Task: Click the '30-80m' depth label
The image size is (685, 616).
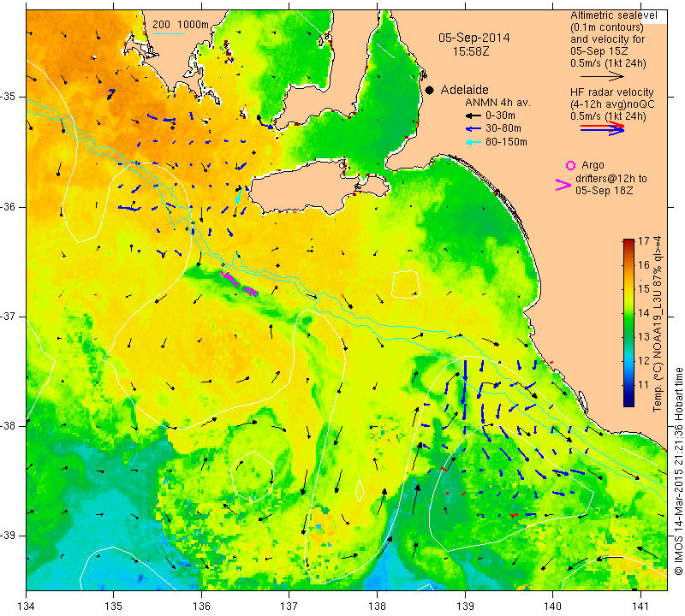Action: tap(503, 128)
